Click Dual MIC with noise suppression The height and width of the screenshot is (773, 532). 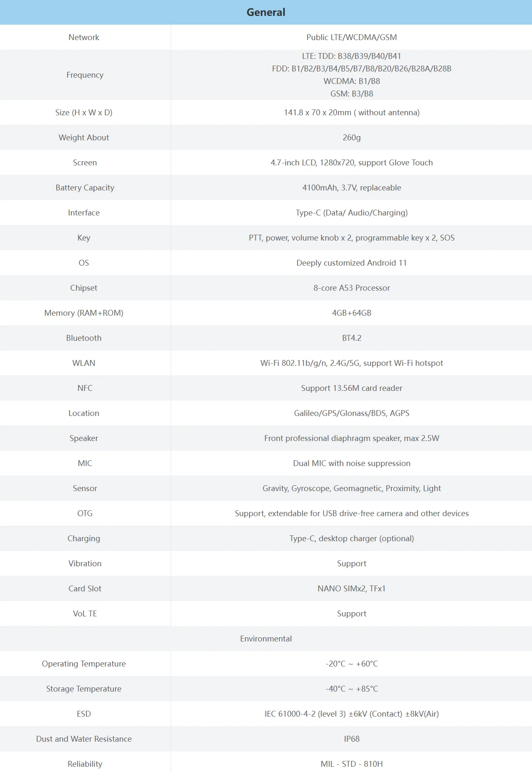click(351, 463)
